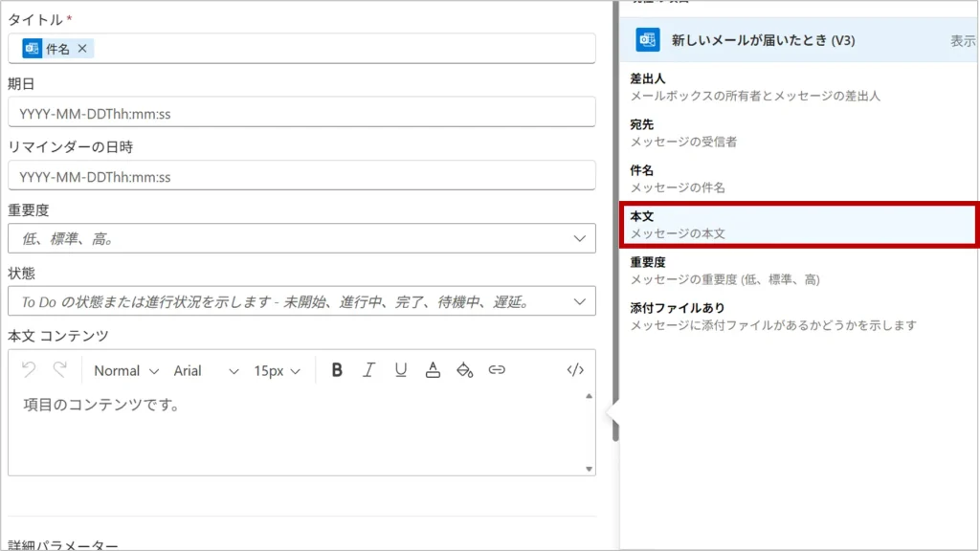
Task: Change the Arial font family dropdown
Action: (206, 370)
